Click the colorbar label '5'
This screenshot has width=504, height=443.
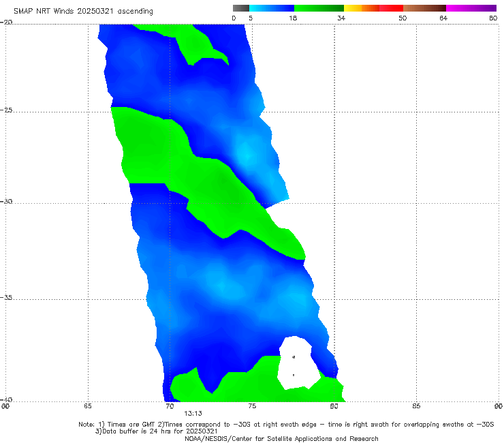click(x=251, y=18)
